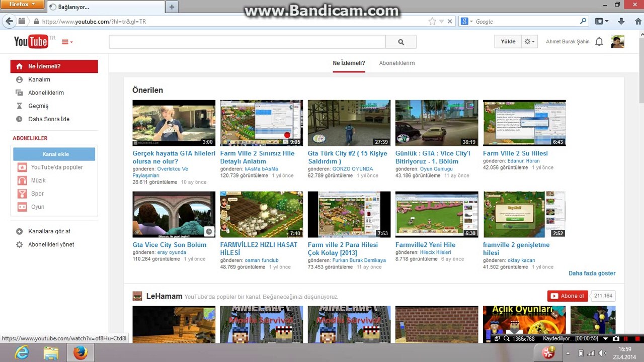Screen dimensions: 644x362
Task: Select the Ne İzlemeli? feed tab
Action: pyautogui.click(x=349, y=63)
